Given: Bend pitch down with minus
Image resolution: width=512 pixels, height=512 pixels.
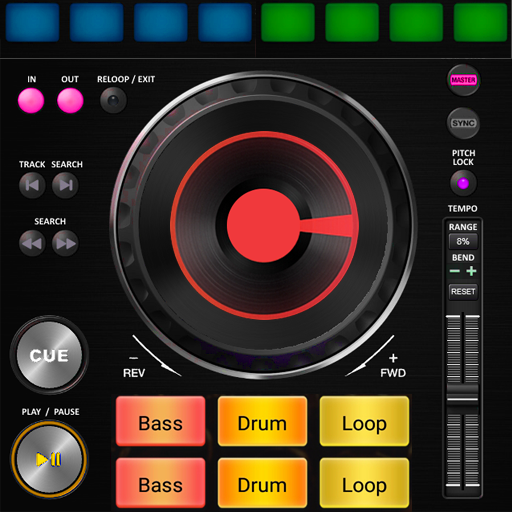Looking at the screenshot, I should [x=455, y=271].
